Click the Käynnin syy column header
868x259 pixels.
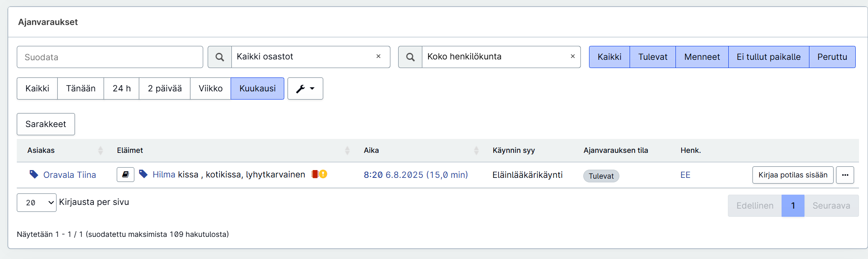[x=514, y=150]
